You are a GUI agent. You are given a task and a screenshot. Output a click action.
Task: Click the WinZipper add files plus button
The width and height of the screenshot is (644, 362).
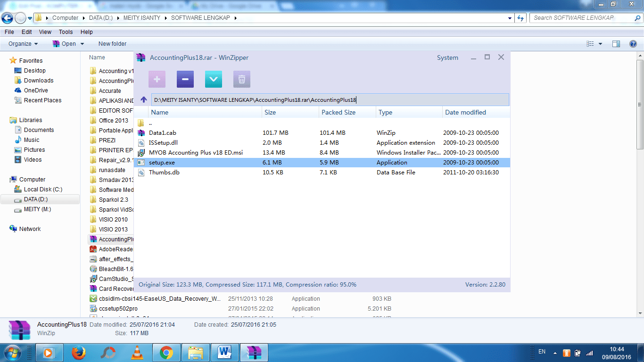point(157,79)
